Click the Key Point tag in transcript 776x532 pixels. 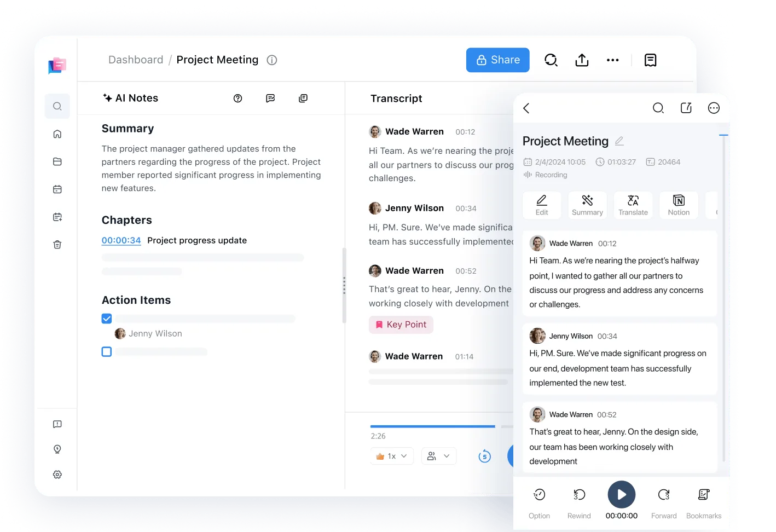[401, 325]
